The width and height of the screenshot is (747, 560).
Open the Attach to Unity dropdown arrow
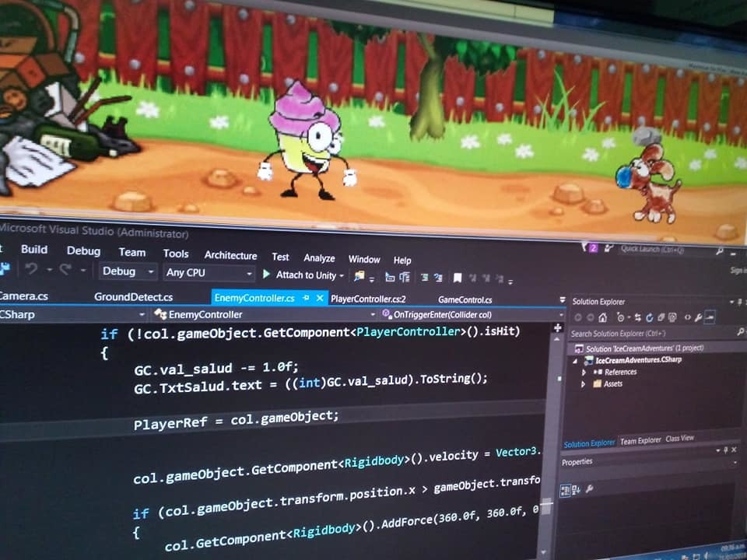click(341, 275)
